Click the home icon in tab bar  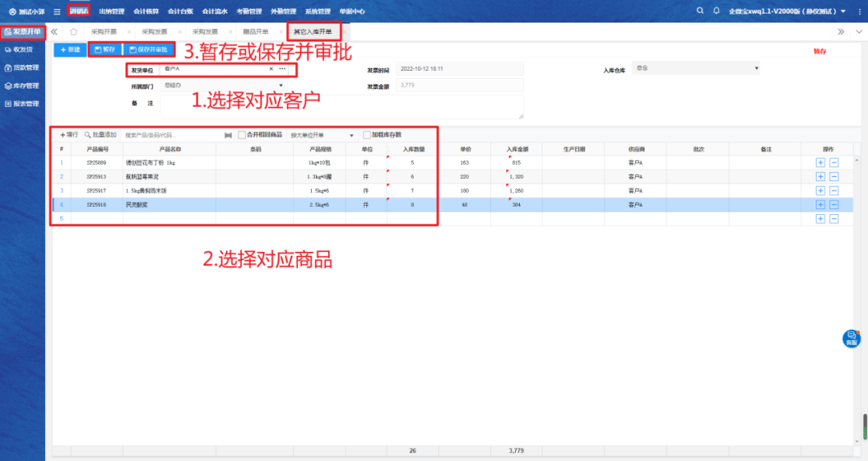(74, 31)
